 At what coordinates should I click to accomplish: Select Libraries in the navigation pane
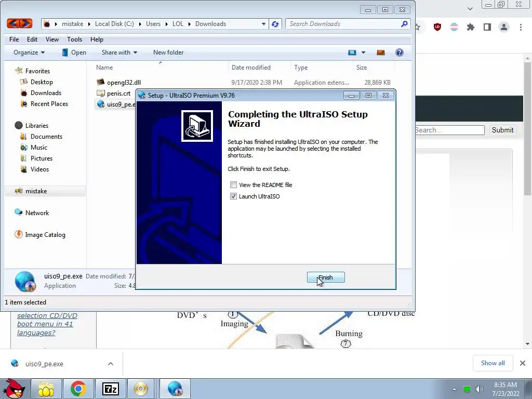point(32,125)
